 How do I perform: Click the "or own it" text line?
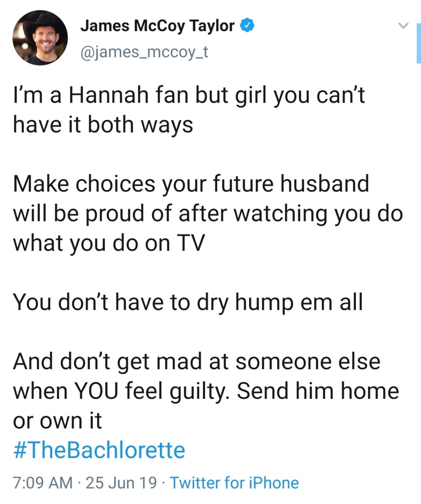point(57,421)
